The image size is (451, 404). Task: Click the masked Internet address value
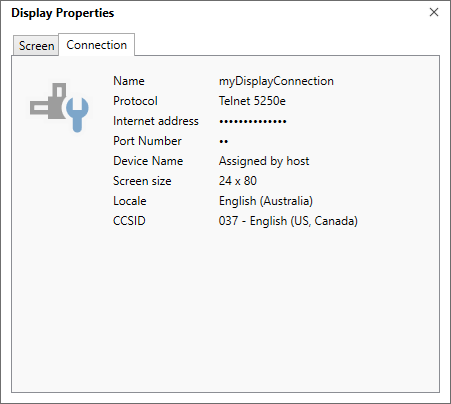253,122
